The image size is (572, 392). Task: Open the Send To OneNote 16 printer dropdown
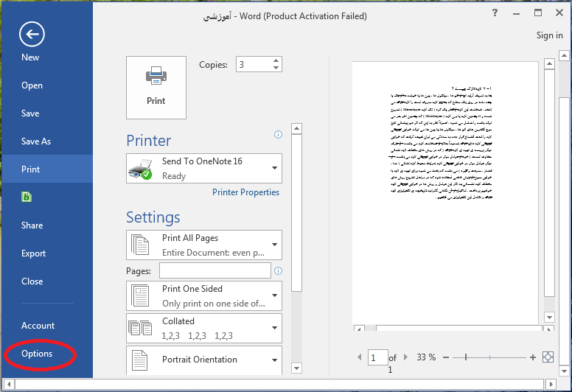pos(204,169)
